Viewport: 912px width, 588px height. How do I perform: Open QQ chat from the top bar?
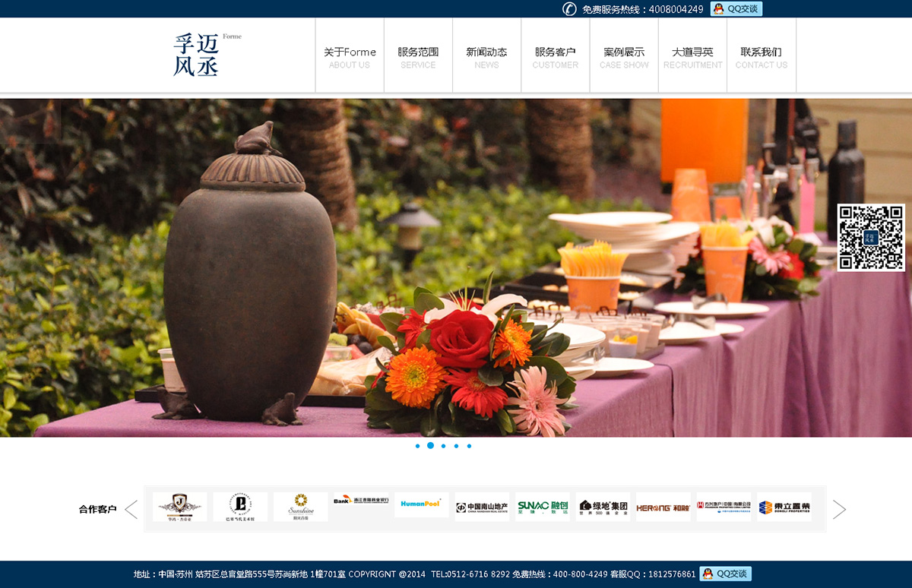click(x=736, y=9)
